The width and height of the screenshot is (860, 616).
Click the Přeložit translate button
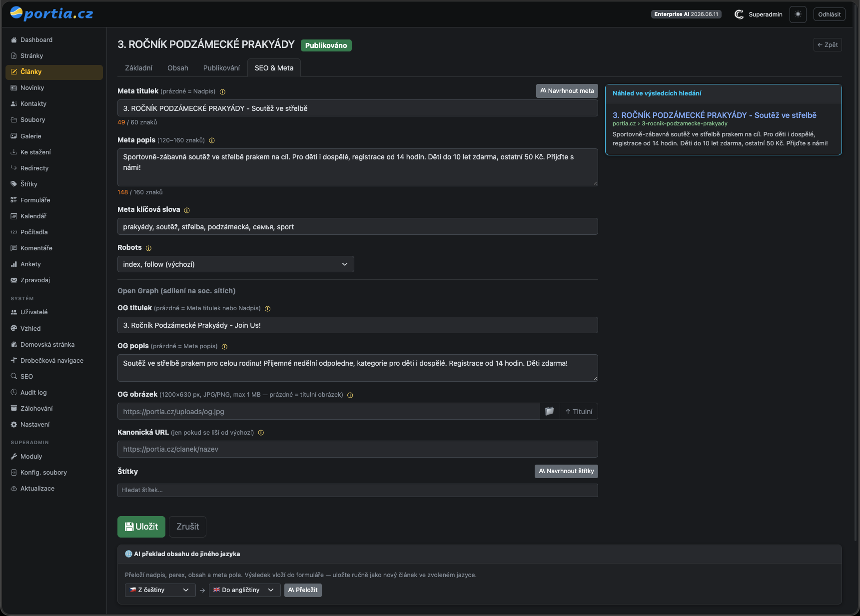tap(303, 590)
